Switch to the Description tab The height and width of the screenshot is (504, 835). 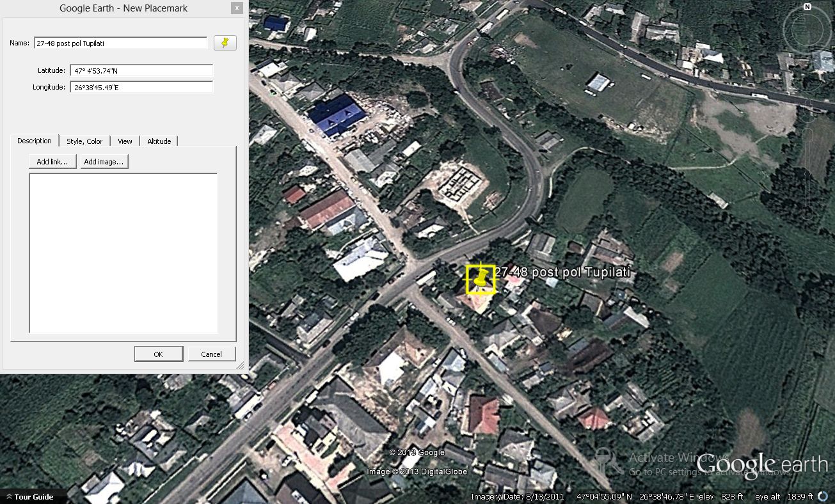35,141
